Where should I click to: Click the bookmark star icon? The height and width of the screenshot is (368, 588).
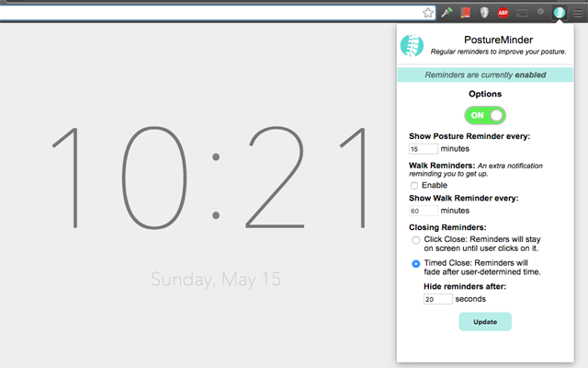[x=427, y=13]
